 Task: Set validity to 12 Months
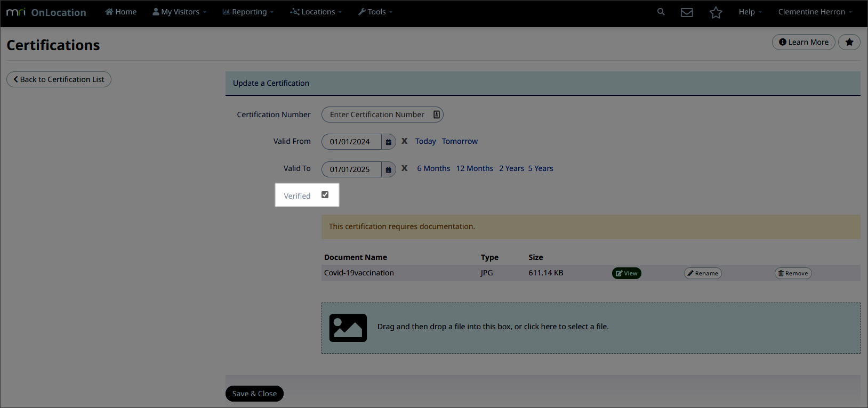[475, 168]
